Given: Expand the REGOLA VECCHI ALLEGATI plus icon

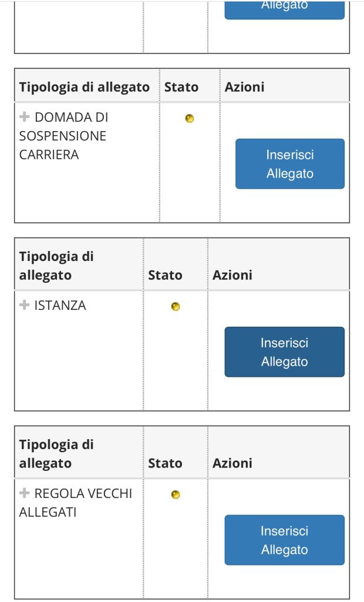Looking at the screenshot, I should tap(25, 493).
